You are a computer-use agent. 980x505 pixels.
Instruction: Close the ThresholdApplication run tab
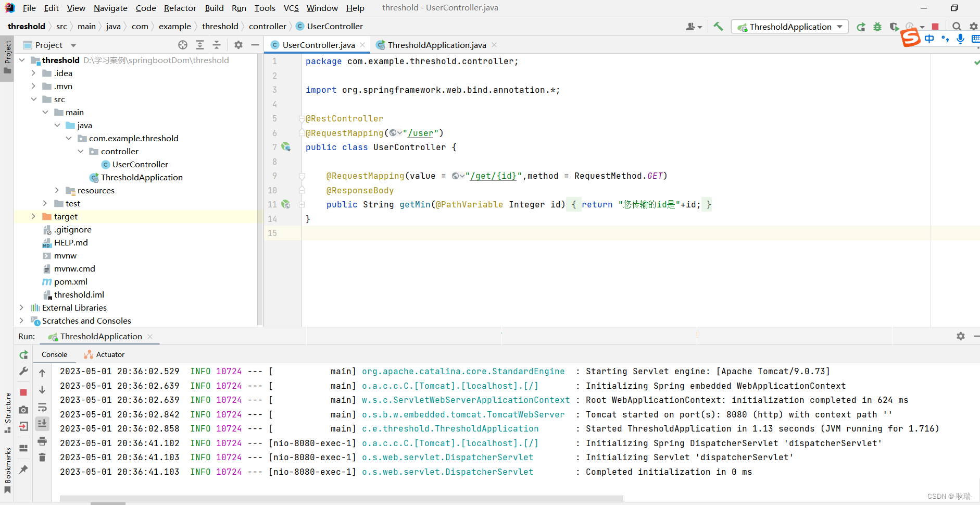pos(150,337)
